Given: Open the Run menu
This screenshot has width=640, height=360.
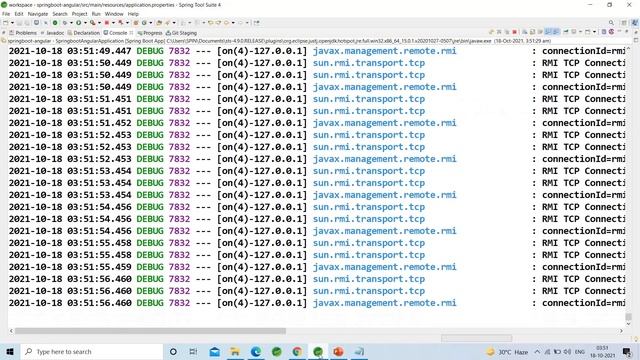Looking at the screenshot, I should (96, 14).
